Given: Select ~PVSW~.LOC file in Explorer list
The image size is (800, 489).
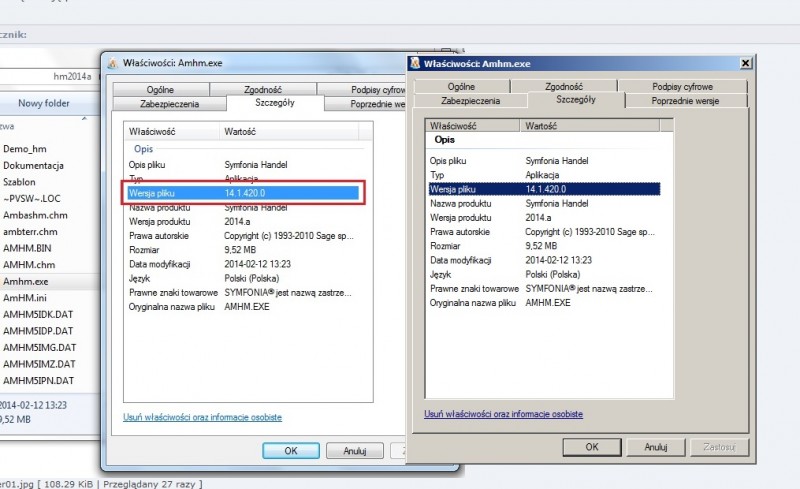Looking at the screenshot, I should click(x=32, y=199).
